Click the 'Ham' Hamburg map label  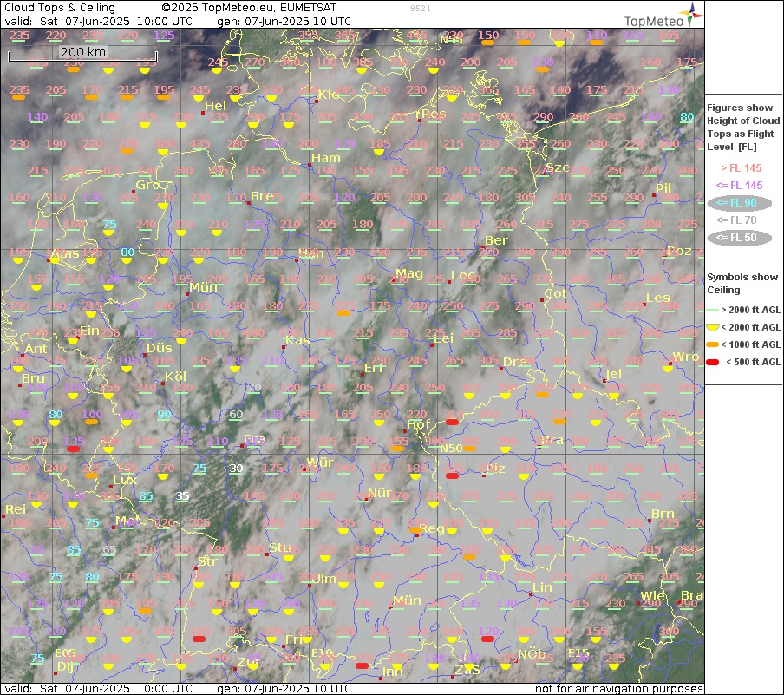pos(325,158)
